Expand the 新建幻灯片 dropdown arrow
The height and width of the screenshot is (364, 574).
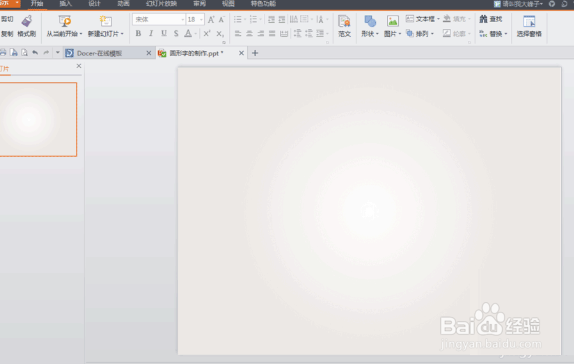122,34
